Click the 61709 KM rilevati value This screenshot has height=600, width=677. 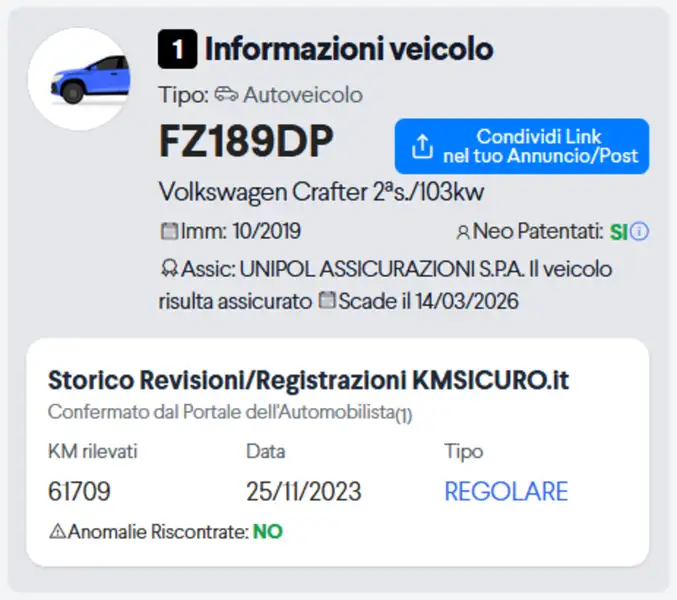[x=79, y=491]
